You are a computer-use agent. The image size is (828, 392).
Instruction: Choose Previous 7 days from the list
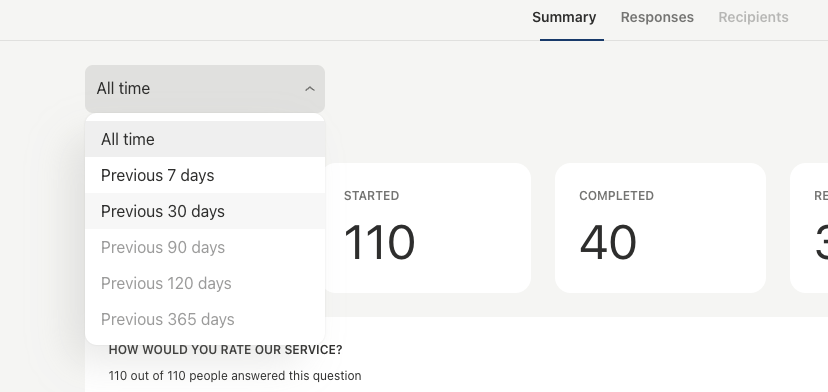(x=205, y=175)
